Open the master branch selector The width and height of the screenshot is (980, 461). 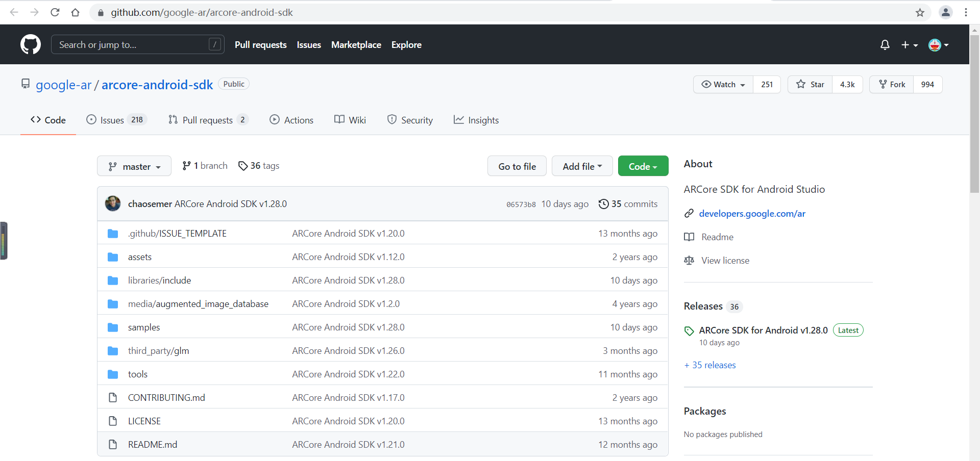tap(134, 166)
